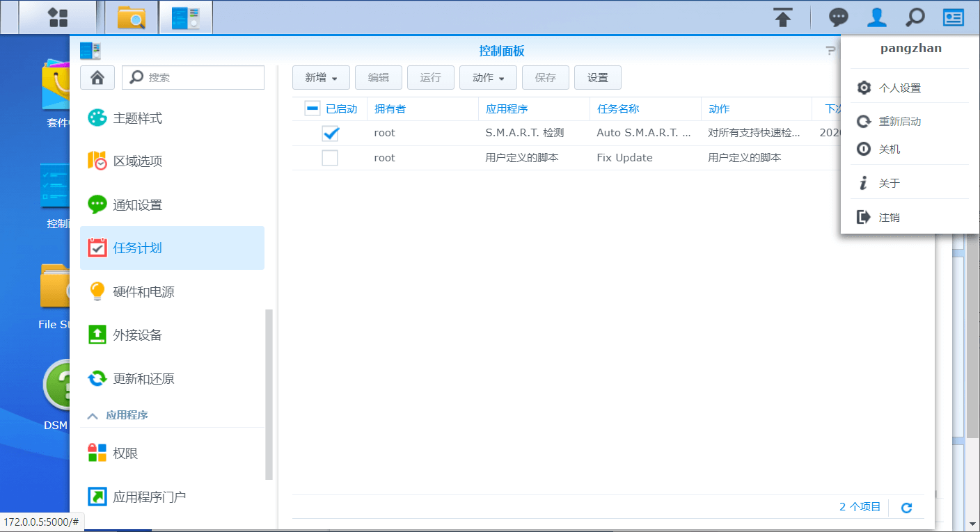This screenshot has height=532, width=980.
Task: Click the 设置 button in the toolbar
Action: (x=597, y=77)
